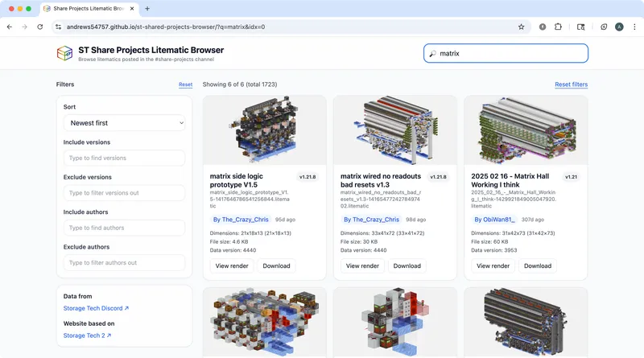The image size is (644, 358).
Task: Open the profile avatar A
Action: [x=619, y=27]
